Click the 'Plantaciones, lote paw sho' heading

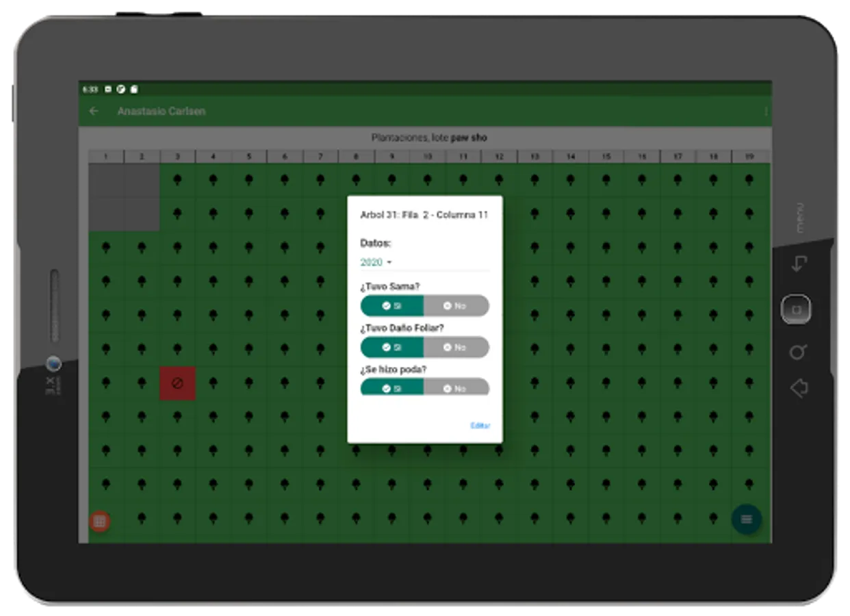(429, 138)
